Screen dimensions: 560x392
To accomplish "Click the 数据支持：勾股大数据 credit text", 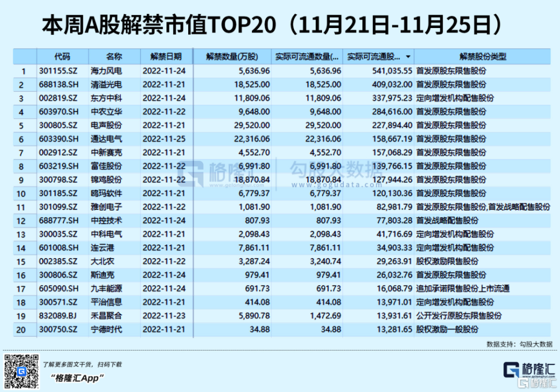I will [x=519, y=344].
